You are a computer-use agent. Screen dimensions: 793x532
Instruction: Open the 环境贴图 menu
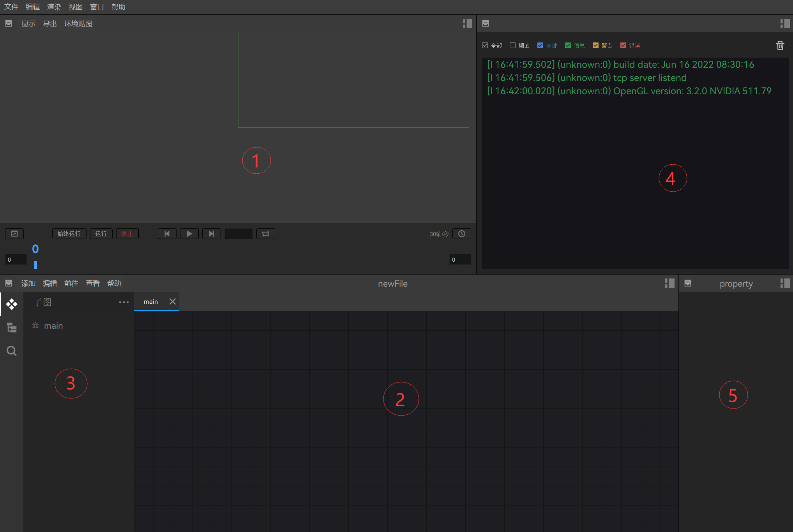[78, 24]
